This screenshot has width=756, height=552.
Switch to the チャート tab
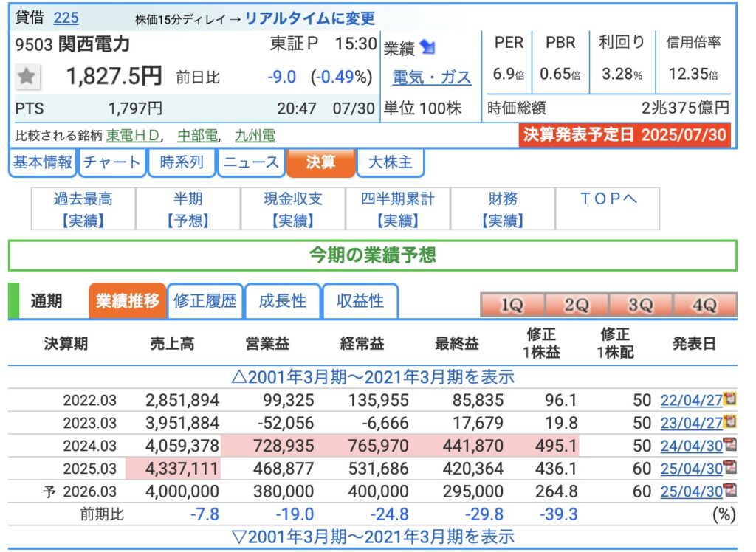point(112,162)
